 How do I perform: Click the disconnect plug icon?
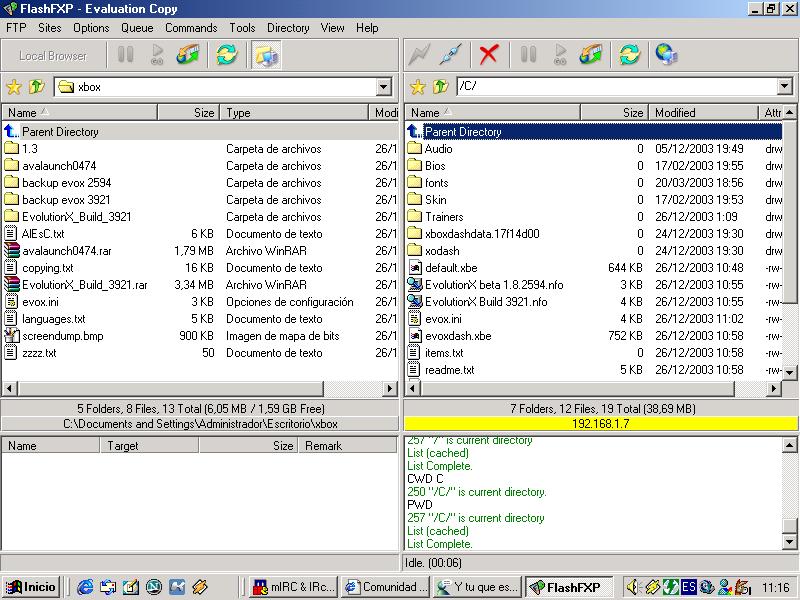click(451, 55)
